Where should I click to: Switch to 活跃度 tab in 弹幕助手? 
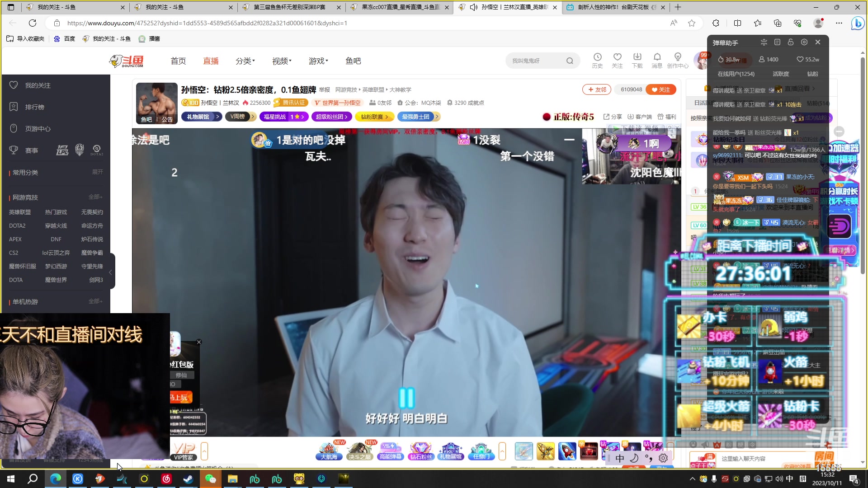(x=781, y=74)
